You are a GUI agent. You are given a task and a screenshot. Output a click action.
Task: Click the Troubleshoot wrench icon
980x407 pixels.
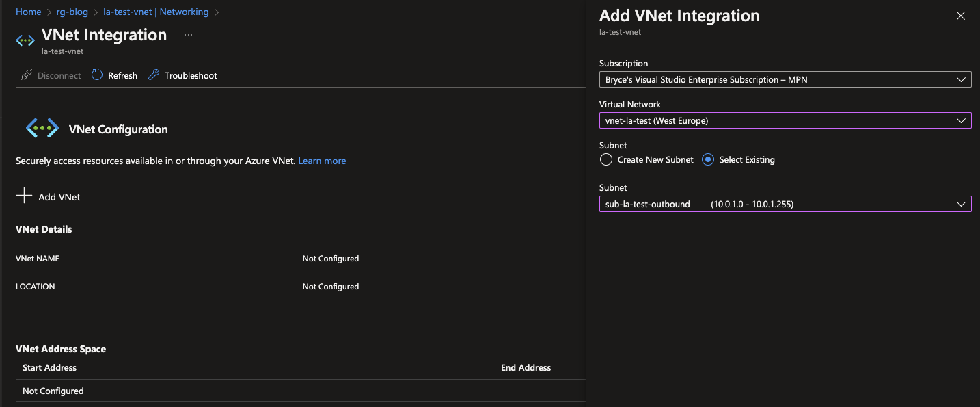pos(154,75)
